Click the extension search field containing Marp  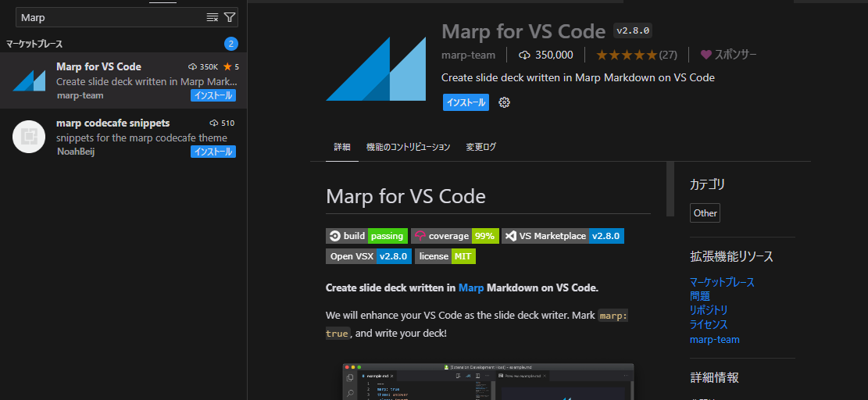[x=109, y=17]
